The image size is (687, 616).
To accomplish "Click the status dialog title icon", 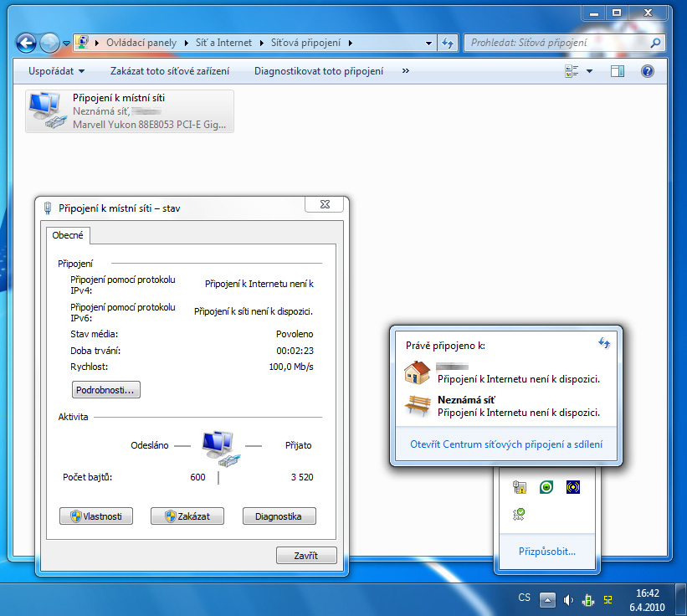I will coord(48,208).
